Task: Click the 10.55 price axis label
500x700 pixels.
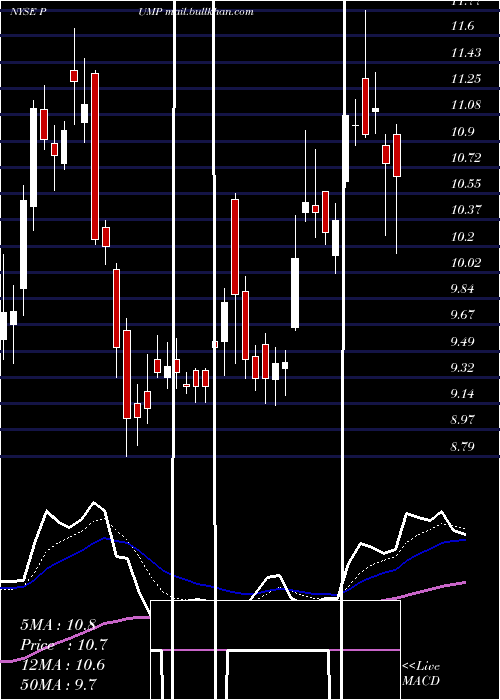Action: [466, 184]
